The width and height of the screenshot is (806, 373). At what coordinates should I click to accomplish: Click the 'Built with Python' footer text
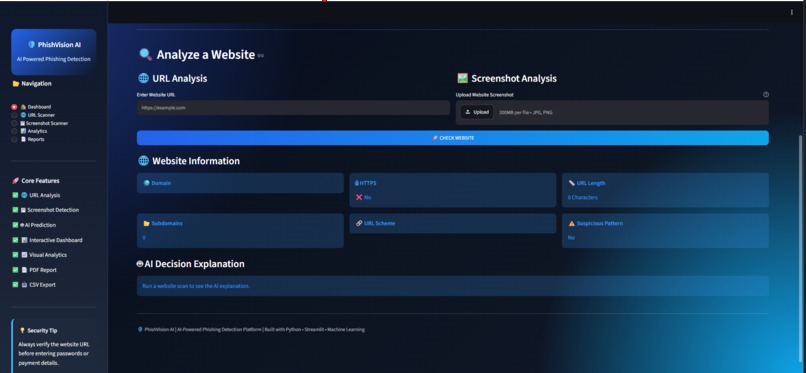282,329
